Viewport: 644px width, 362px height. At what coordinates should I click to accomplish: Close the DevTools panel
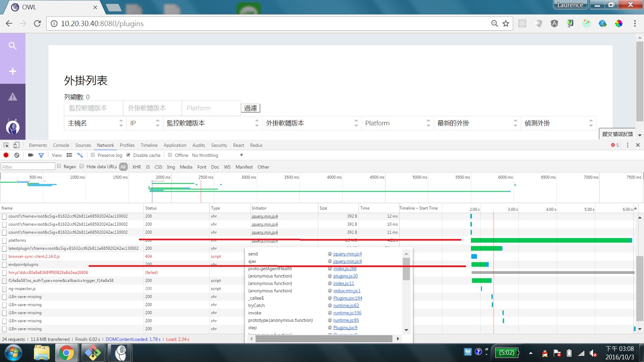point(638,145)
